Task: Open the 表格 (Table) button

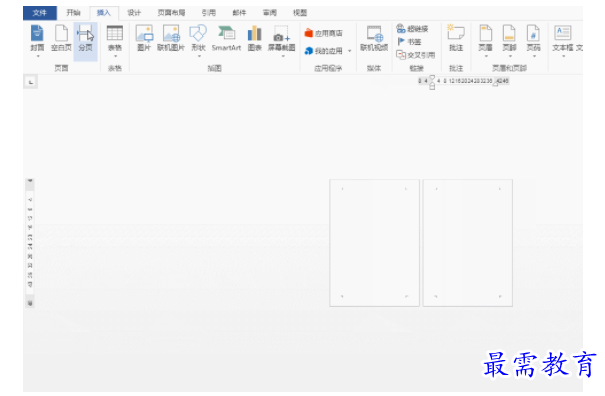Action: coord(115,38)
